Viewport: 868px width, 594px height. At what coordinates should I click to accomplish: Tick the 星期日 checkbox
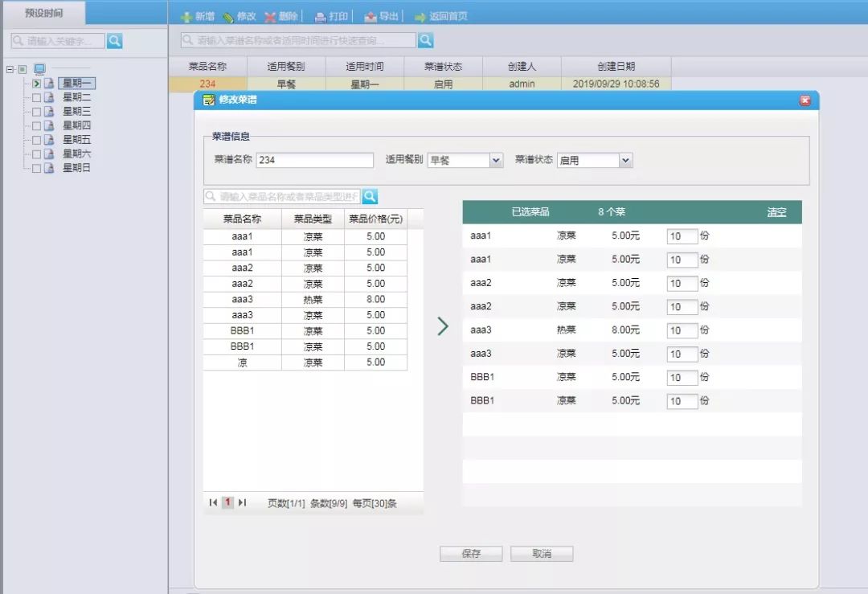[36, 168]
